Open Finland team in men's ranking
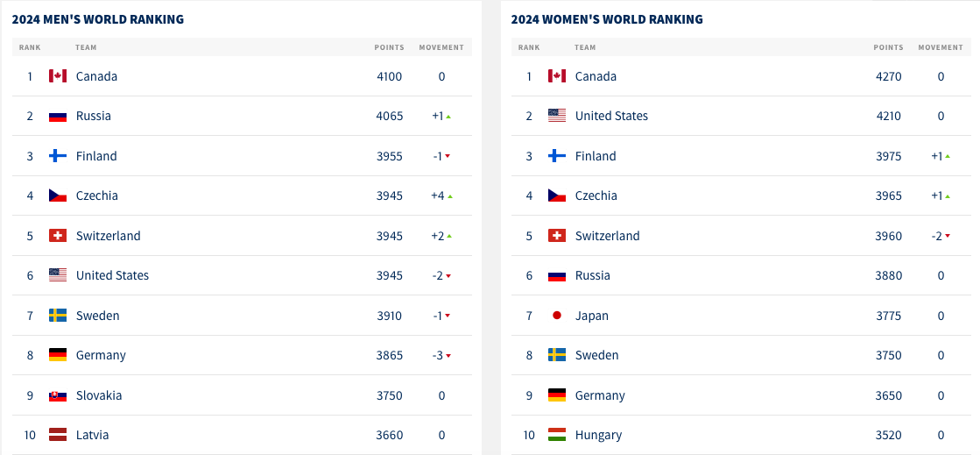 96,156
